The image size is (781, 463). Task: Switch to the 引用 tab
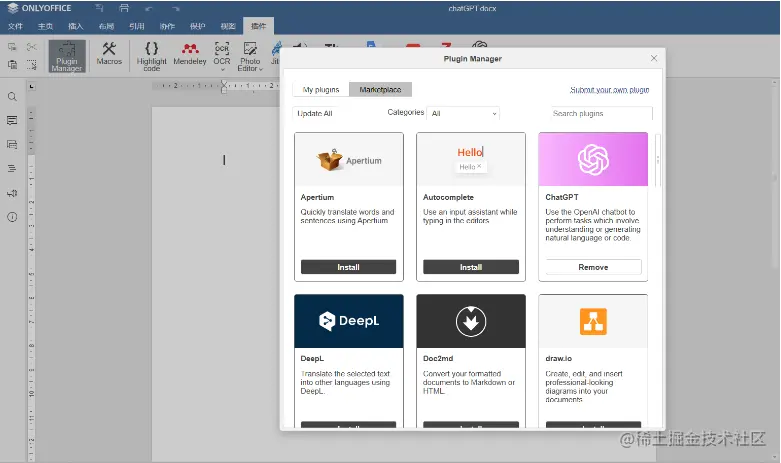pos(136,26)
